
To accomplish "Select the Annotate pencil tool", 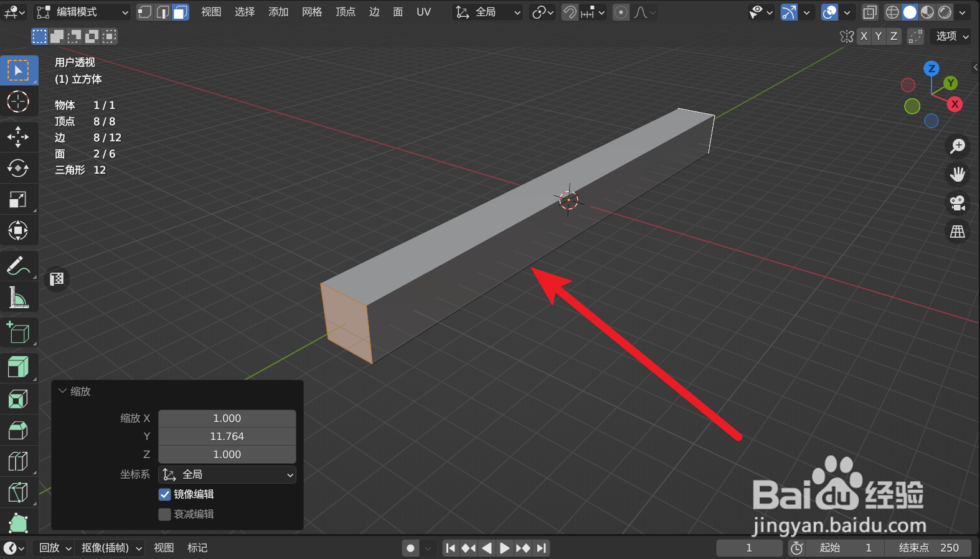I will click(x=18, y=266).
